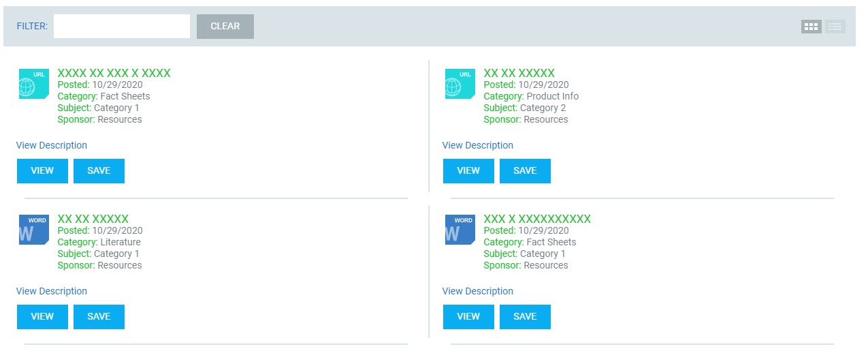Expand View Description for Word Fact Sheets item
Image resolution: width=868 pixels, height=351 pixels.
478,291
